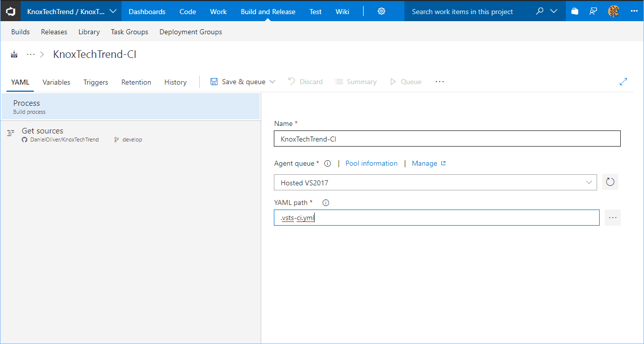Select Build and Release hub
Image resolution: width=644 pixels, height=344 pixels.
pyautogui.click(x=268, y=11)
